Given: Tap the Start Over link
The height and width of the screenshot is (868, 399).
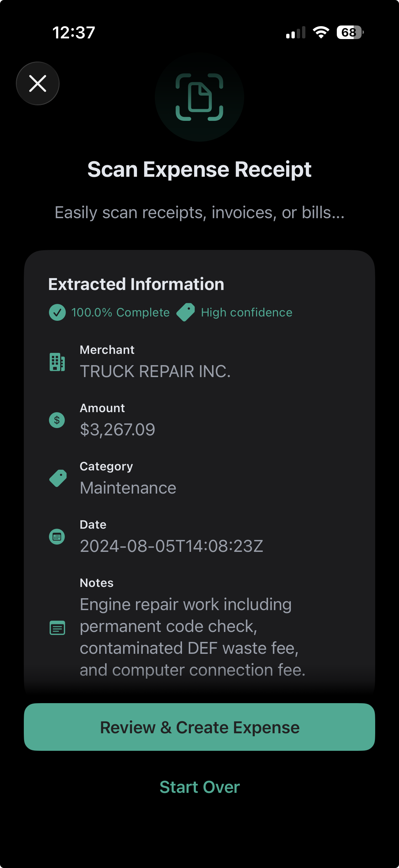Looking at the screenshot, I should tap(199, 787).
